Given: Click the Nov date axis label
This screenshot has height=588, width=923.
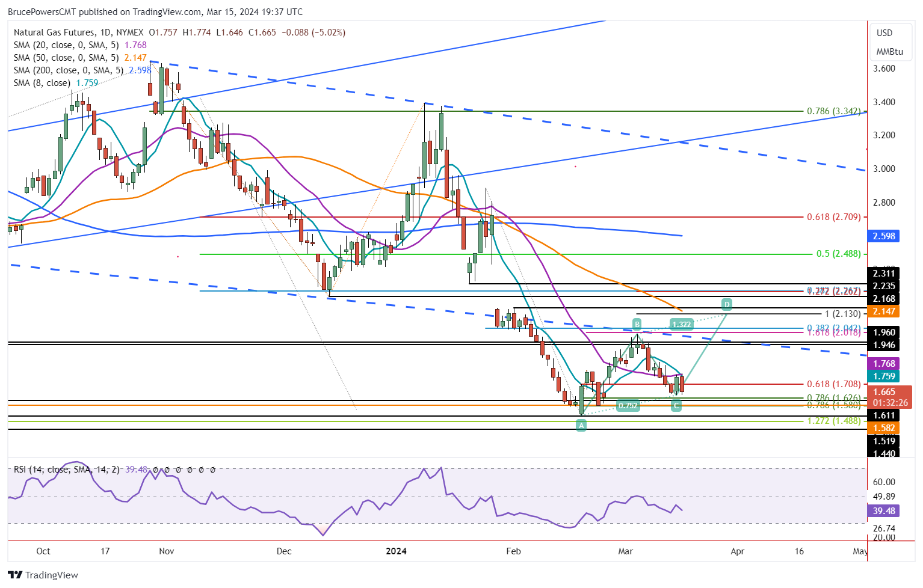Looking at the screenshot, I should [167, 551].
